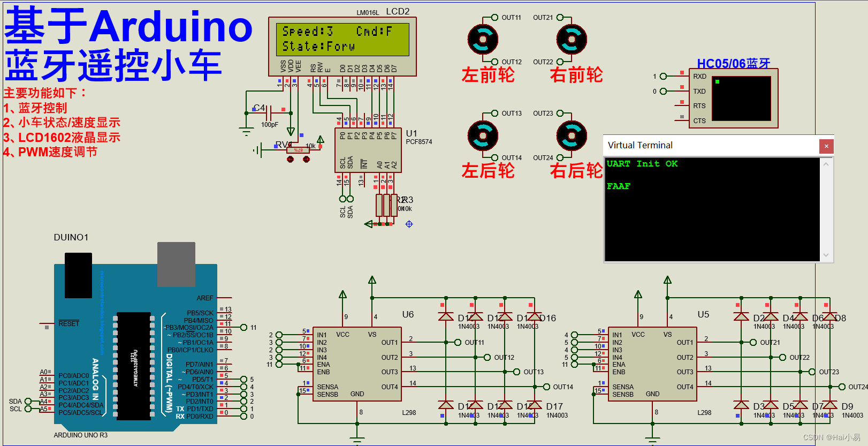Select diode D9 near U5
The image size is (868, 446).
pos(829,405)
